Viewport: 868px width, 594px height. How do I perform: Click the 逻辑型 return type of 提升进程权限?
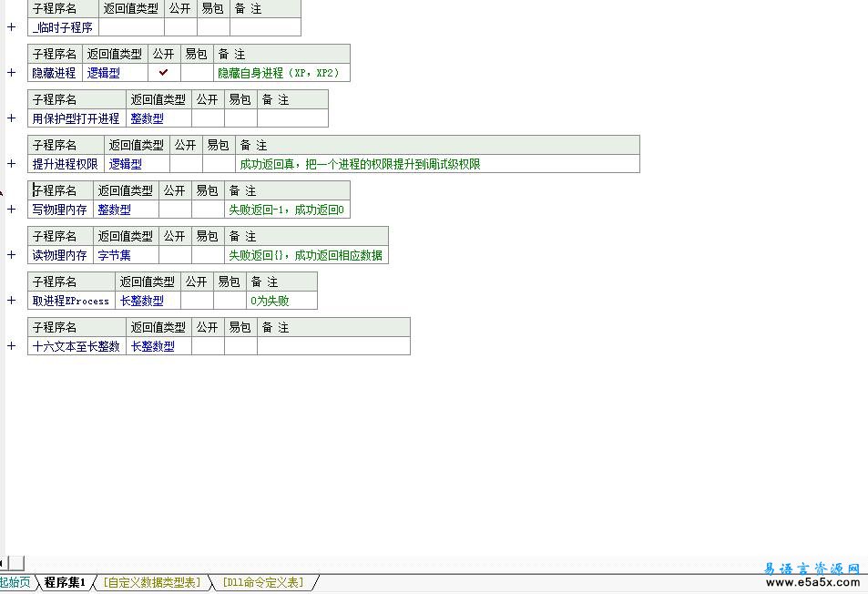(138, 164)
